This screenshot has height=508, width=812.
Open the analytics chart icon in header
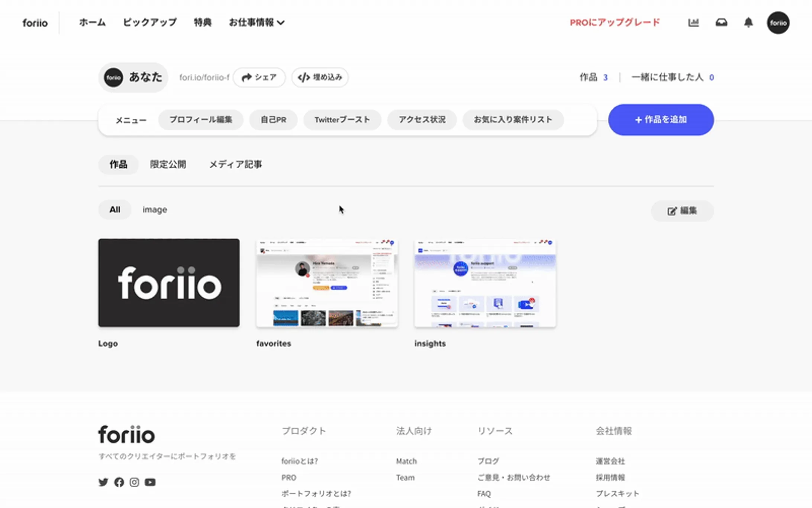[693, 23]
